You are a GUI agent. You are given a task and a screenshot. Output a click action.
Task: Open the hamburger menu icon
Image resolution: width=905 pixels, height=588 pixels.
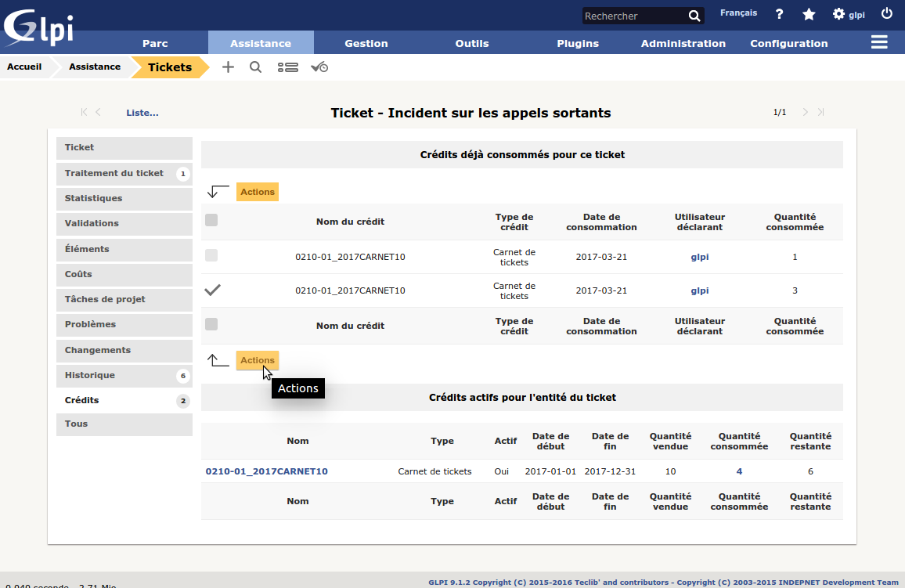pos(879,43)
